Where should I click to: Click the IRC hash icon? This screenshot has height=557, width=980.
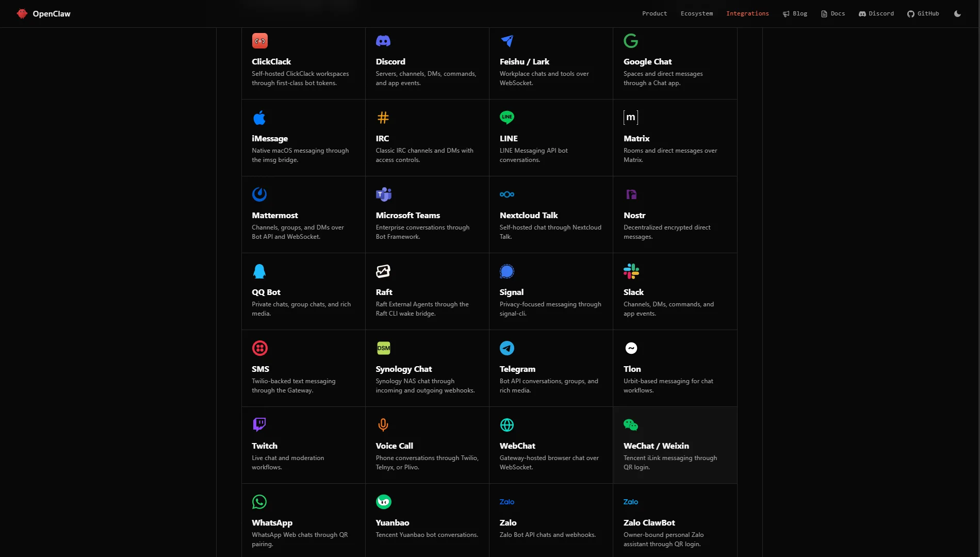pos(383,118)
